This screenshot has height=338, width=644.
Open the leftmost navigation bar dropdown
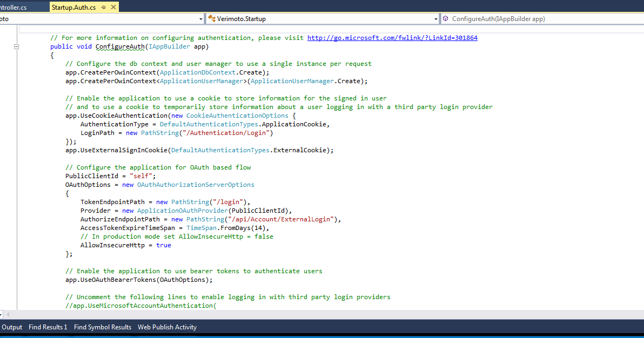click(x=200, y=18)
